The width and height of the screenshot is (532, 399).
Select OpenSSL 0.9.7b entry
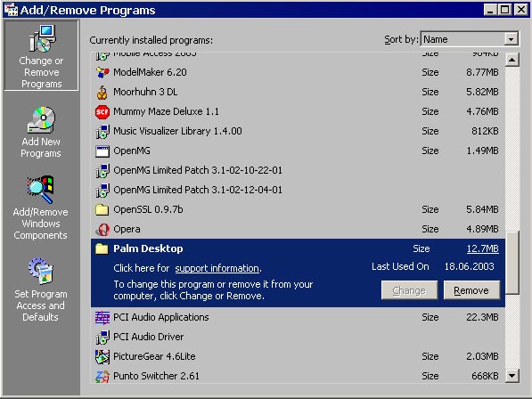tap(298, 210)
